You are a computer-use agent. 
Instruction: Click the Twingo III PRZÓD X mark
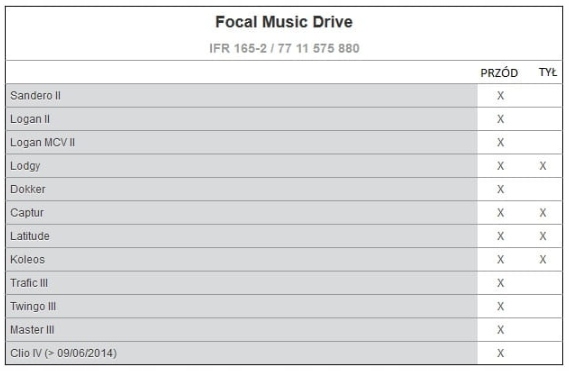click(x=501, y=307)
